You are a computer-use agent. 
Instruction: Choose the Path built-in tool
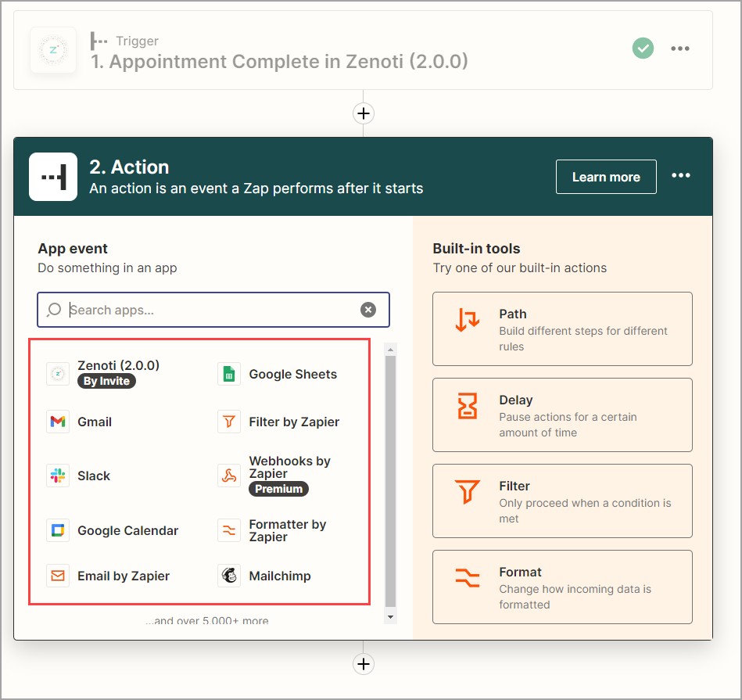[x=562, y=329]
